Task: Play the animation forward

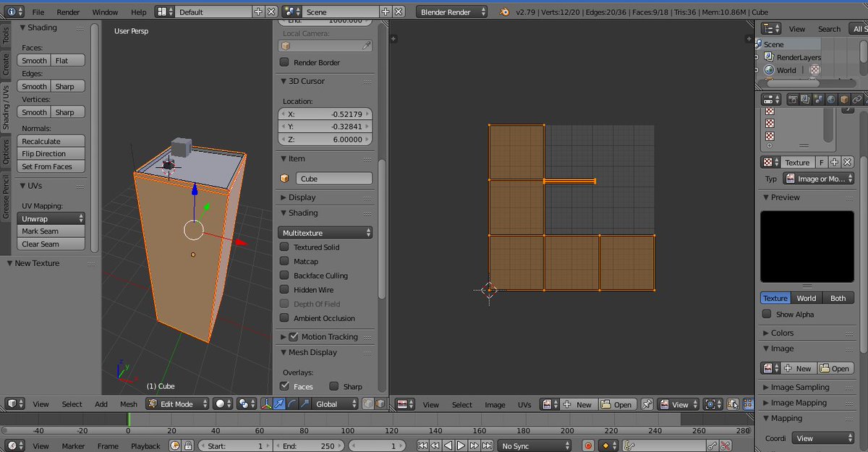Action: [x=461, y=445]
